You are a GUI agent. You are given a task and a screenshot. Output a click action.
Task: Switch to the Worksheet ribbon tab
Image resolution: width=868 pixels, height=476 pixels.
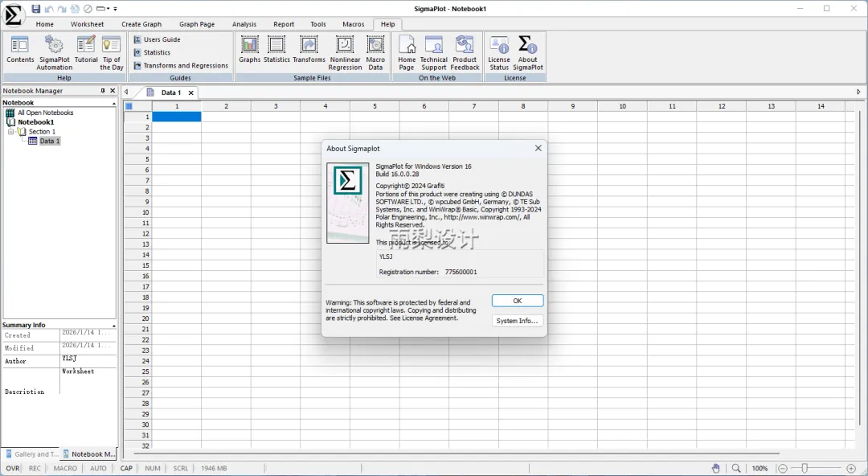pyautogui.click(x=87, y=24)
